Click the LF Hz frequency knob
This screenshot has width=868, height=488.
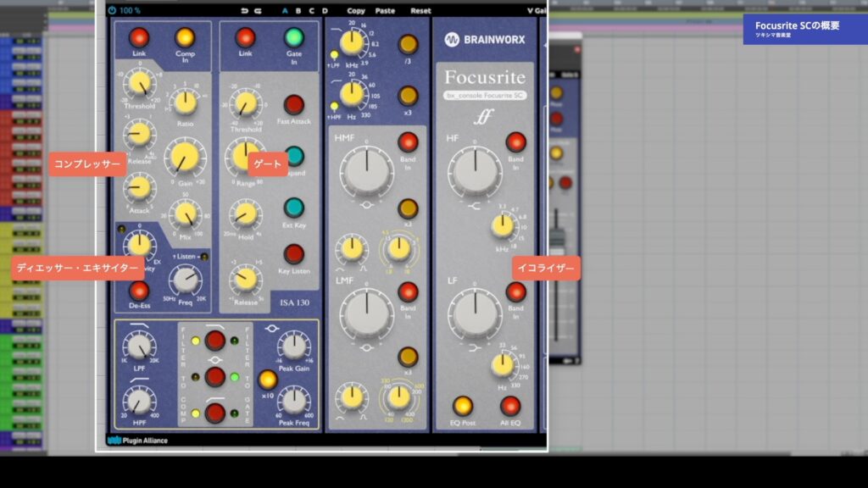click(503, 365)
